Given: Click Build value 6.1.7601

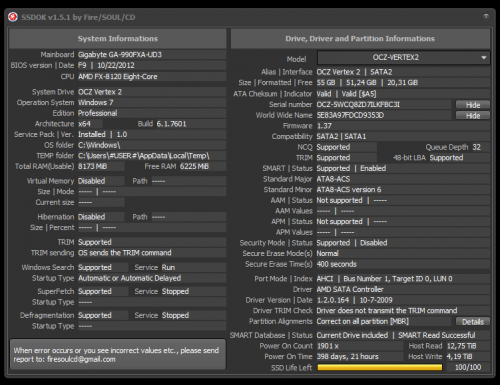Looking at the screenshot, I should point(171,124).
